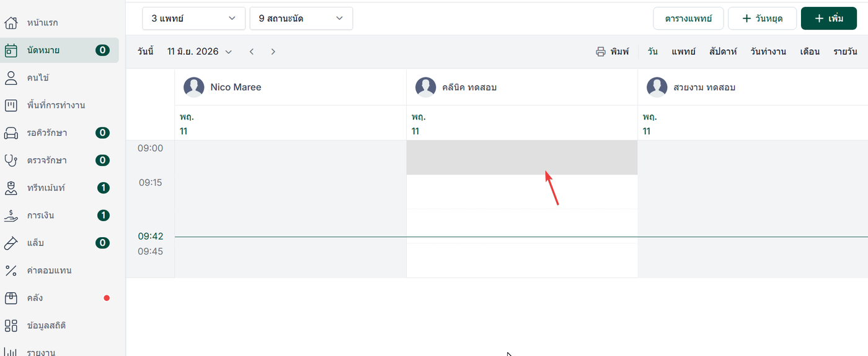The image size is (868, 356).
Task: Open the หน้าแรก home icon
Action: (x=11, y=23)
